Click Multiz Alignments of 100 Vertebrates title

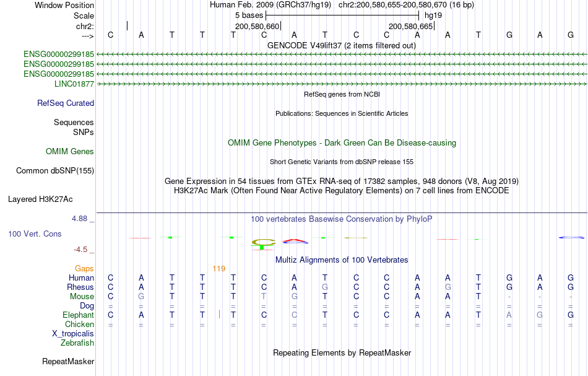point(342,260)
